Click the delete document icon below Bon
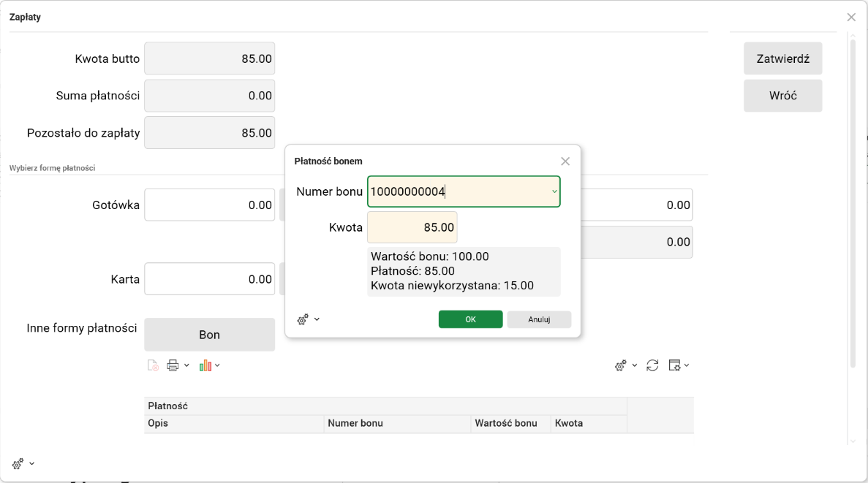Screen dimensions: 868x483 click(x=152, y=365)
